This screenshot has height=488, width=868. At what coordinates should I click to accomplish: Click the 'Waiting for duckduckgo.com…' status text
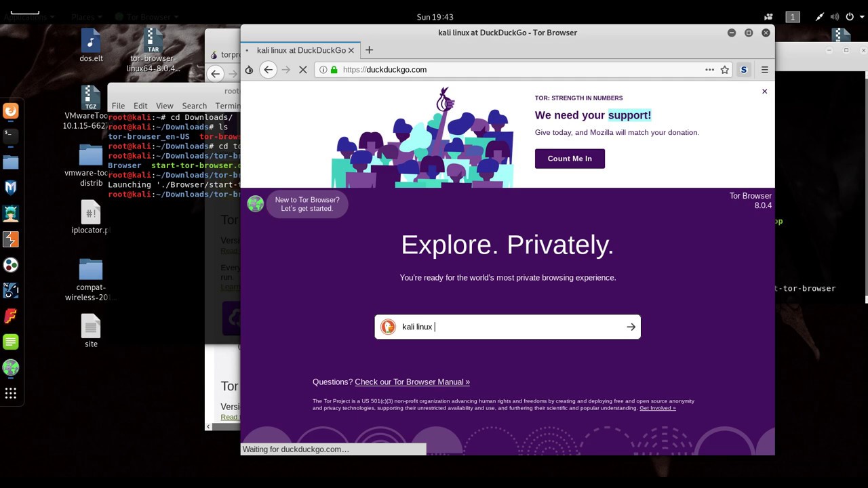(296, 449)
